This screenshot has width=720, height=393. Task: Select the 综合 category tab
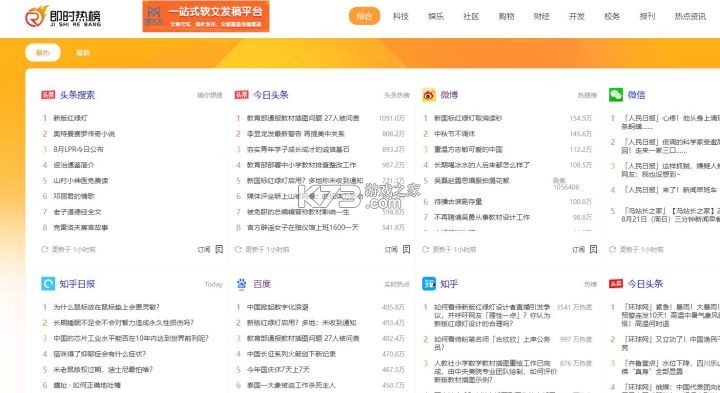[x=365, y=17]
